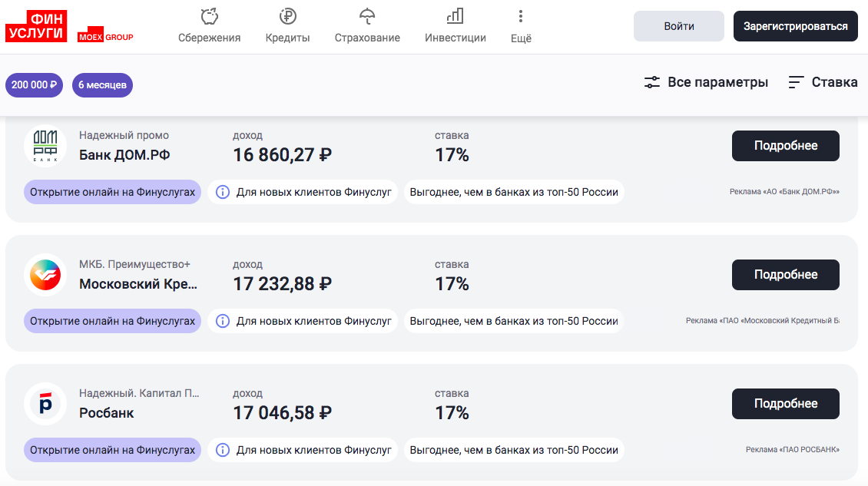Open the Инвестиции chart icon

[x=455, y=17]
